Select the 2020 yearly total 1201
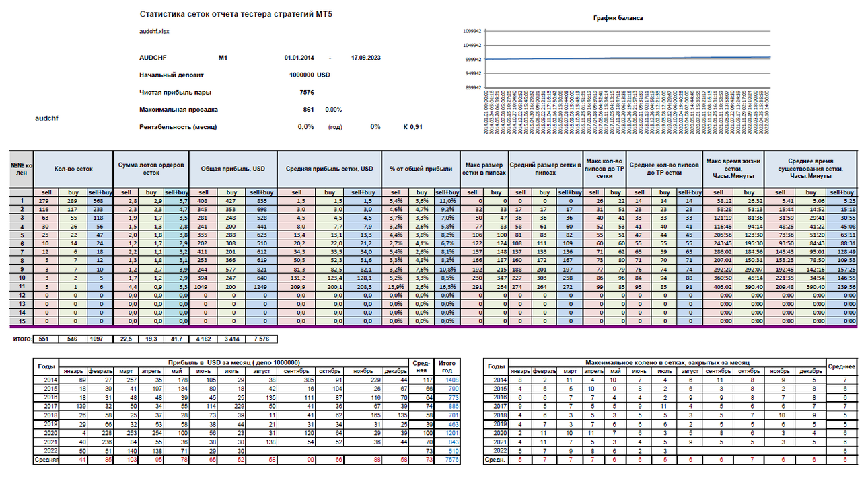Image resolution: width=868 pixels, height=486 pixels. pyautogui.click(x=446, y=433)
